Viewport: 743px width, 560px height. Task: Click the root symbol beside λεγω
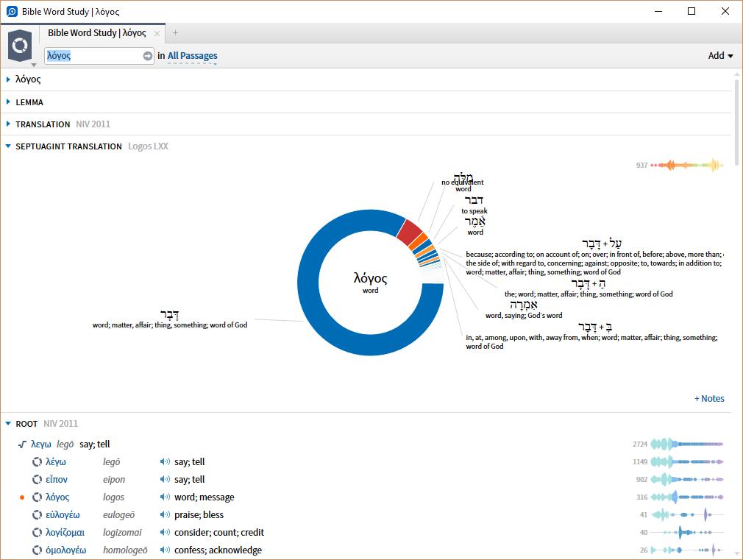tap(22, 444)
